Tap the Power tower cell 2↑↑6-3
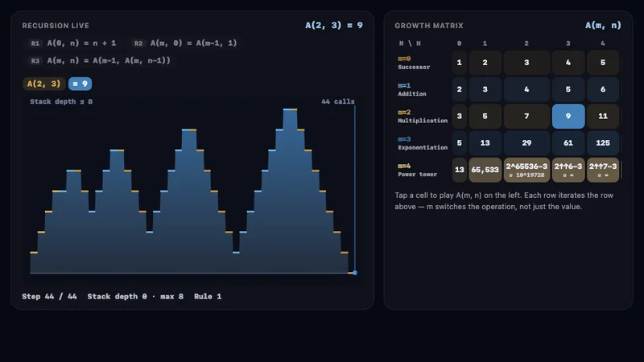 tap(568, 170)
